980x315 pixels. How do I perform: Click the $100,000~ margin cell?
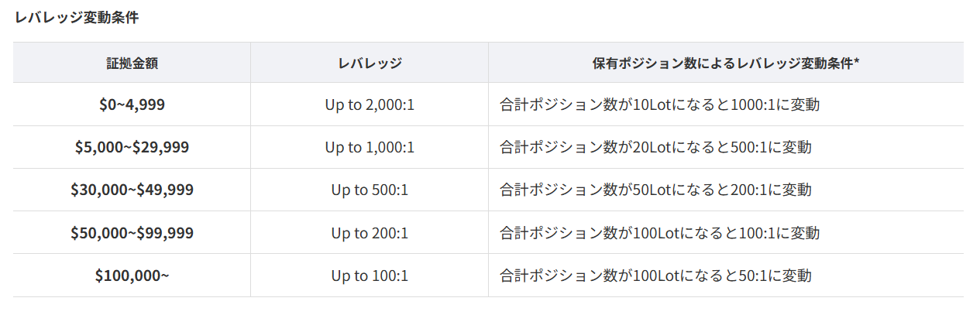(132, 275)
